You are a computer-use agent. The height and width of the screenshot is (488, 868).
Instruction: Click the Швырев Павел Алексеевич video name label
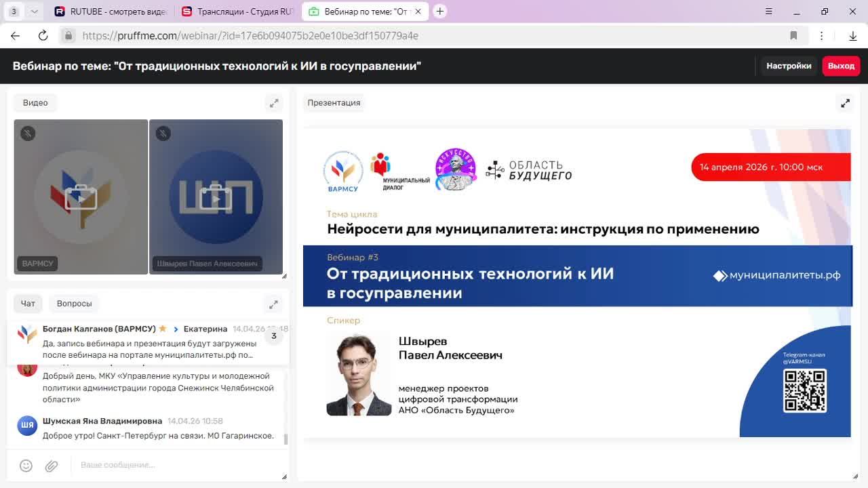point(207,264)
